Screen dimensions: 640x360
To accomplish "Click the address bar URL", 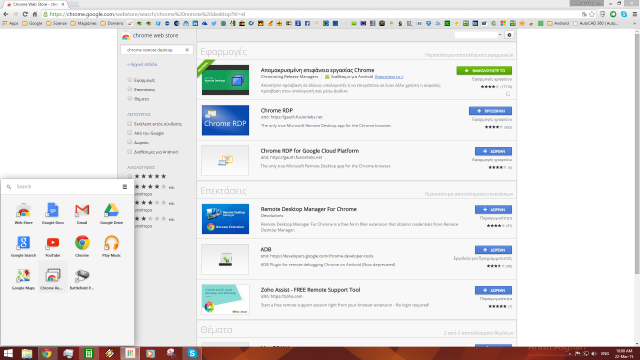I will click(147, 14).
